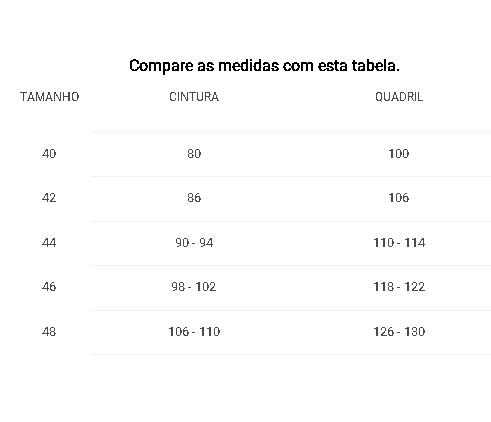491x422 pixels.
Task: Select size 44 in the table
Action: pyautogui.click(x=49, y=242)
